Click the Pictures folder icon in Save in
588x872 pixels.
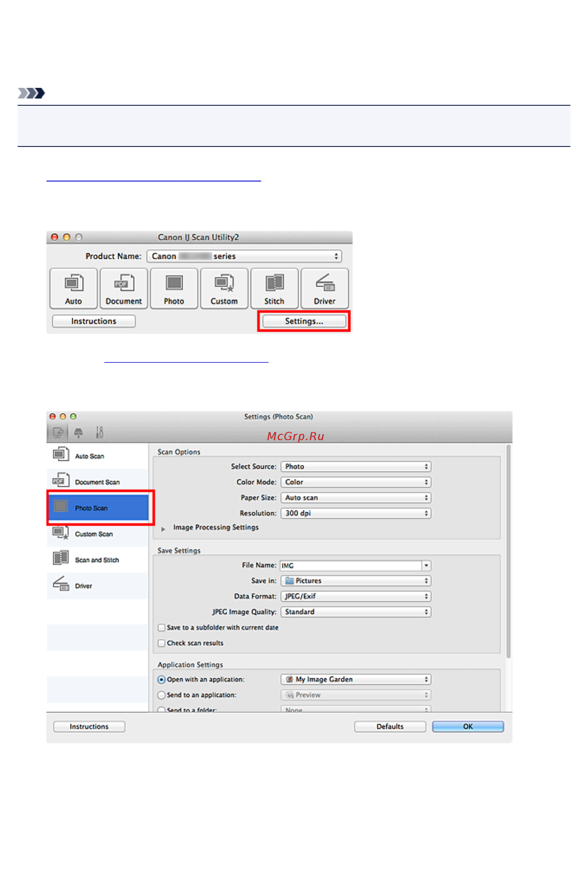290,581
